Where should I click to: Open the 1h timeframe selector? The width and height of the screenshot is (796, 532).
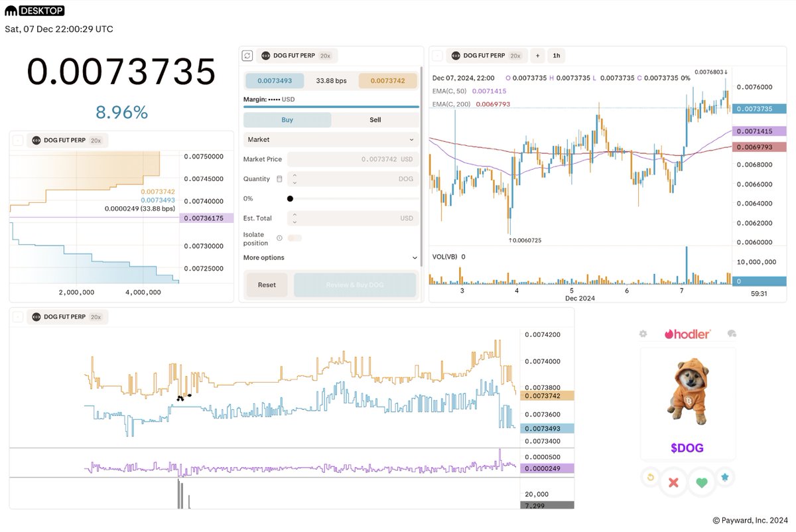557,56
